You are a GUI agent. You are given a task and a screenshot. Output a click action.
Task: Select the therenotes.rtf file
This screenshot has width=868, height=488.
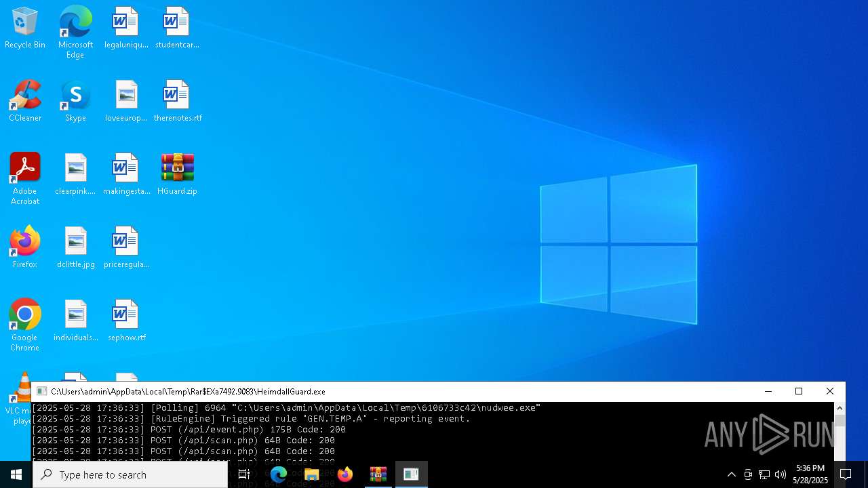[x=177, y=102]
